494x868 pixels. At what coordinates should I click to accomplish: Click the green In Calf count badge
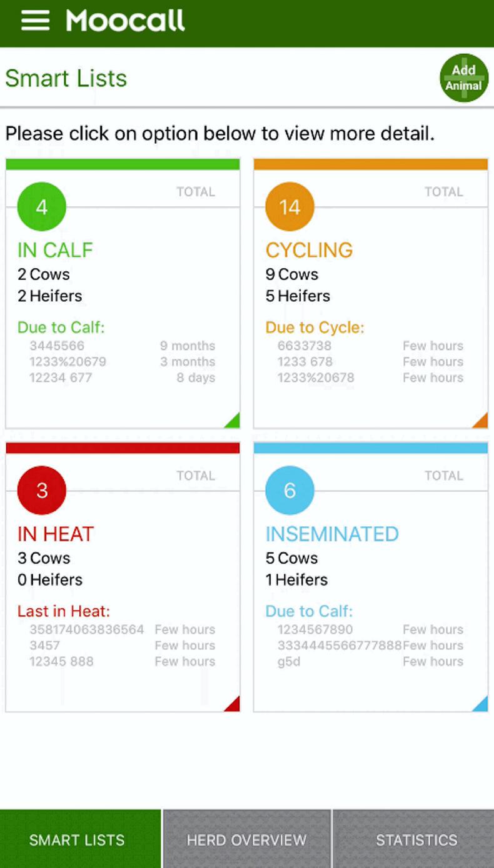coord(42,207)
